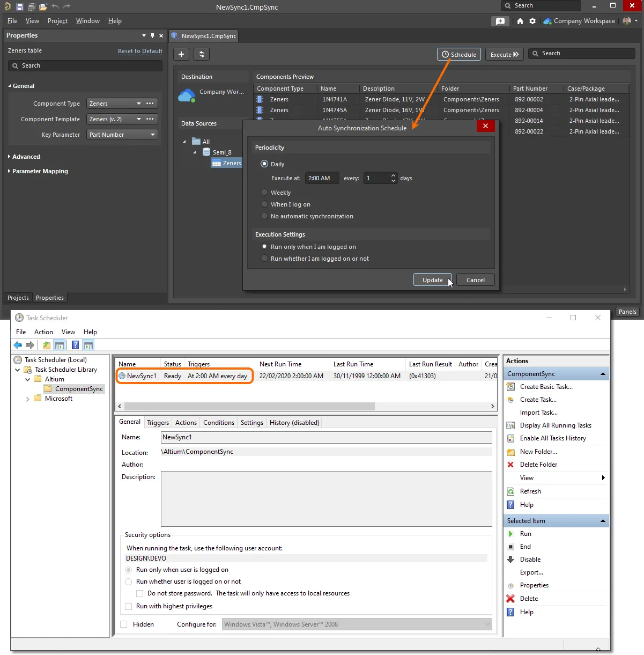Expand the Microsoft folder in the Task Scheduler tree
Viewport: 644px width, 655px height.
[x=28, y=399]
